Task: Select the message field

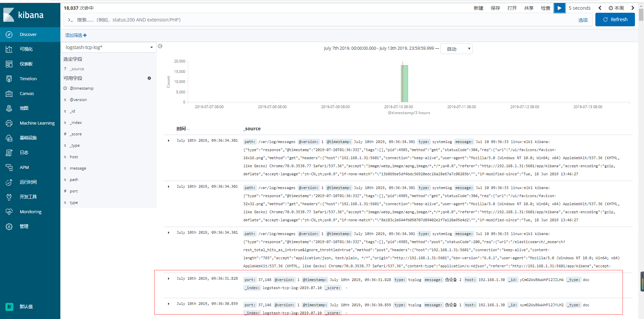Action: pos(78,168)
